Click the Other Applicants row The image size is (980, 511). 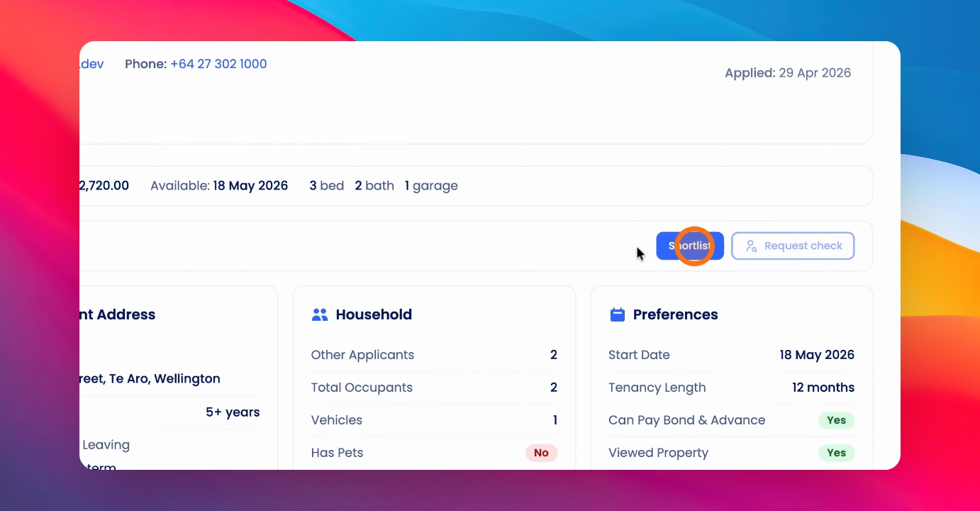click(x=434, y=355)
